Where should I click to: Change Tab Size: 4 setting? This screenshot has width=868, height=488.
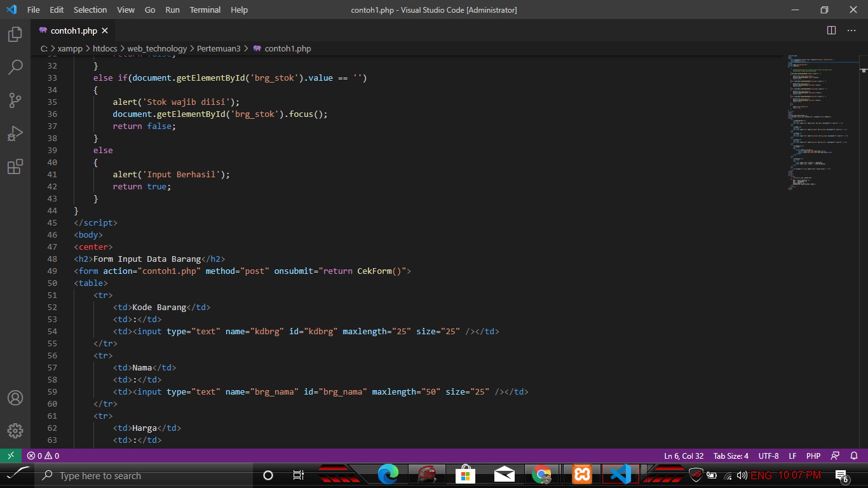tap(731, 456)
